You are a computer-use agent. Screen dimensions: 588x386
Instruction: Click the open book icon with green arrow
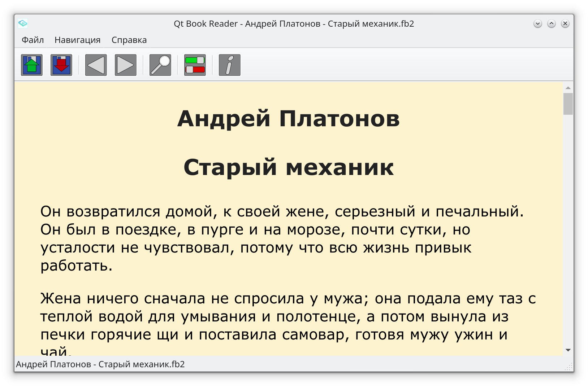click(x=32, y=65)
